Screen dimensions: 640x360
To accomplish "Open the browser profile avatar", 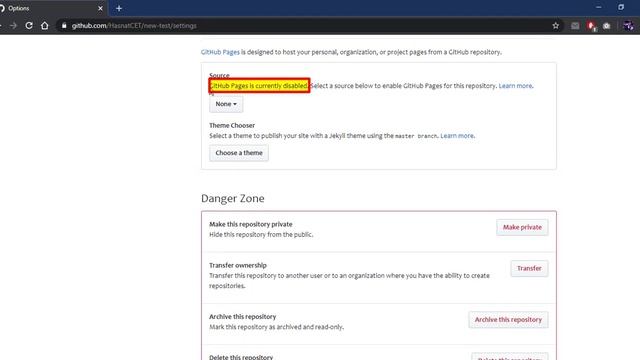I will [x=628, y=26].
